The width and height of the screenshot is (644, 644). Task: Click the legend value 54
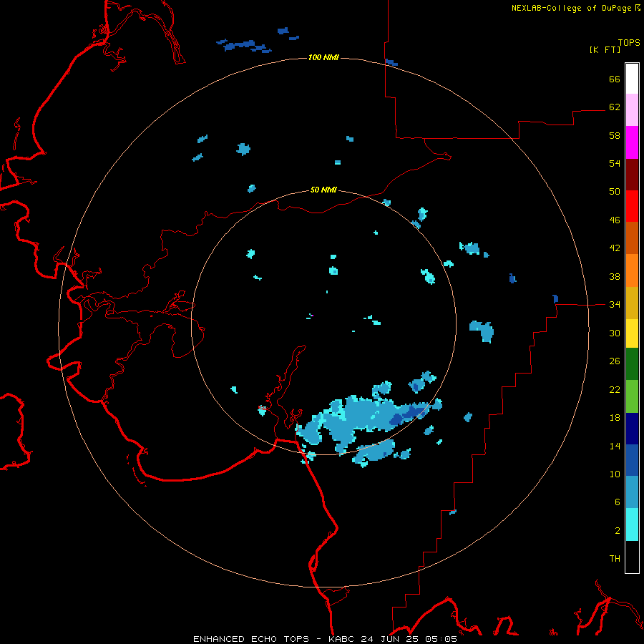click(615, 163)
